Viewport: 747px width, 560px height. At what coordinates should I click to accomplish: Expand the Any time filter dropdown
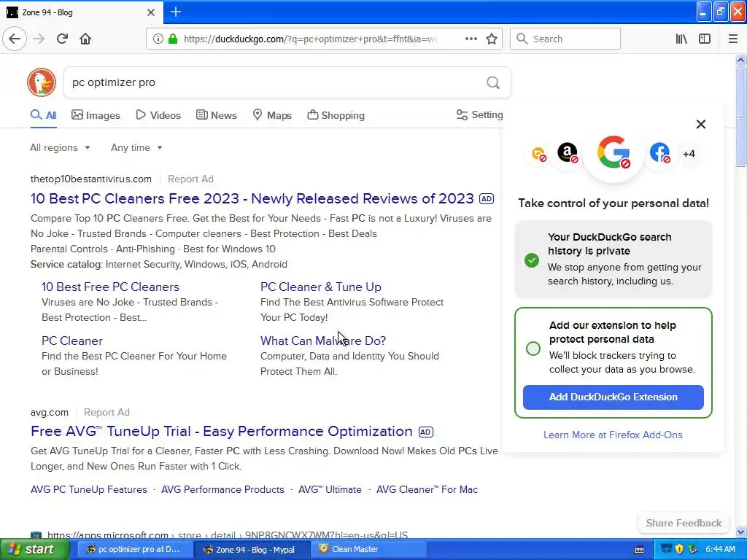(136, 147)
